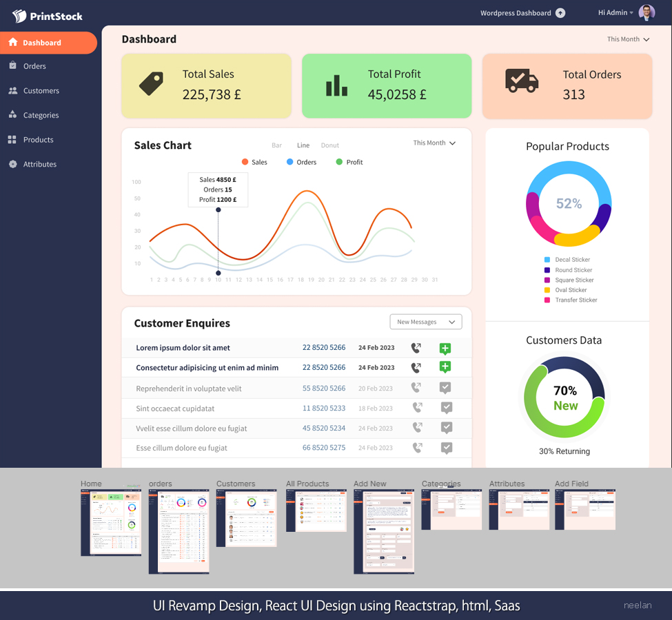This screenshot has width=672, height=620.
Task: Toggle the Profit series in chart legend
Action: click(x=349, y=162)
